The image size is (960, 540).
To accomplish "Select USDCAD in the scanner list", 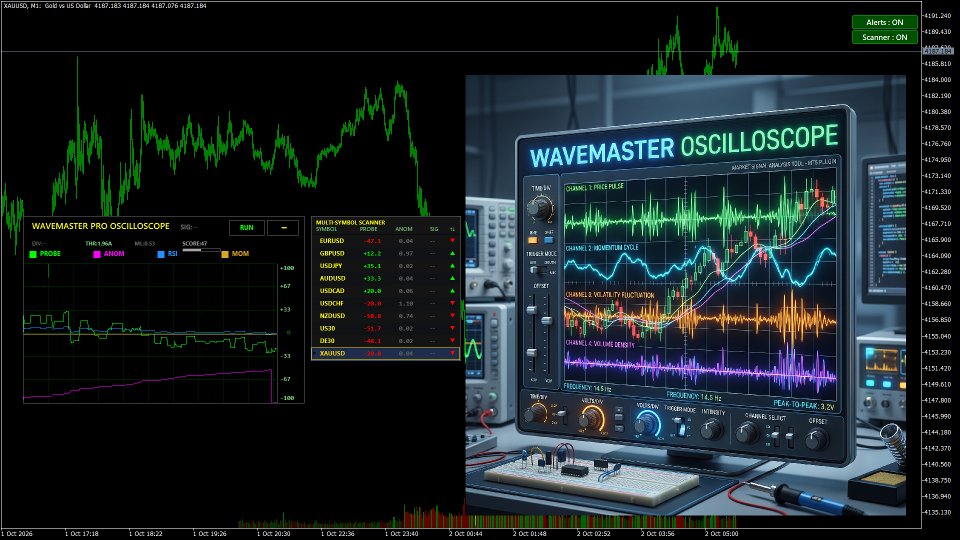I will (332, 291).
